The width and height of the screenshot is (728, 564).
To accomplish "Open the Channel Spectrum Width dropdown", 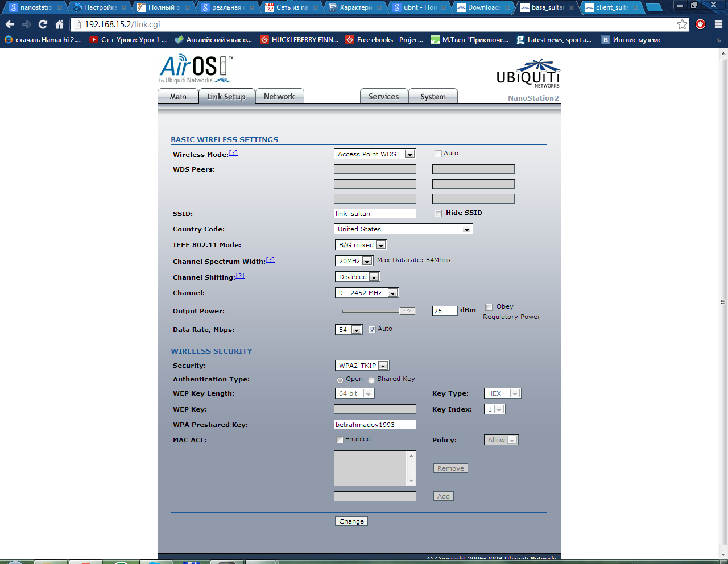I will pyautogui.click(x=354, y=261).
